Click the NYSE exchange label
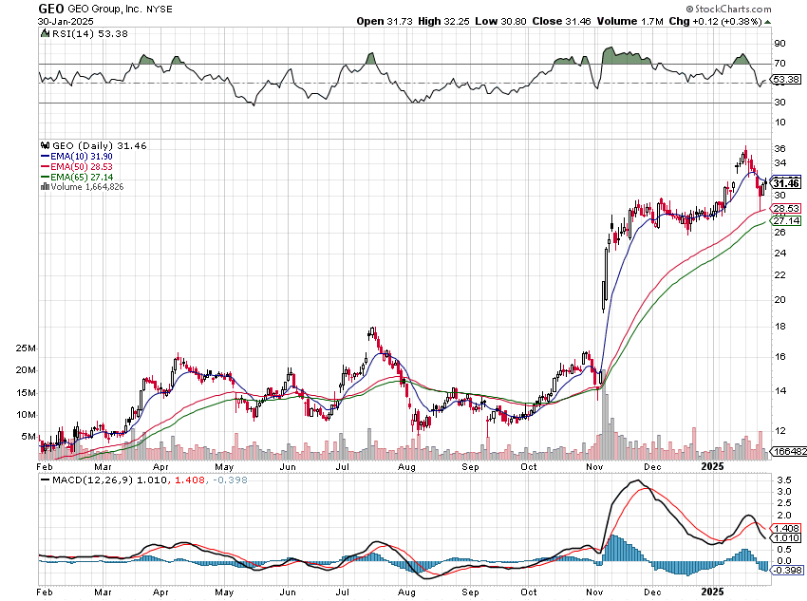Viewport: 807px width, 601px height. (x=159, y=9)
